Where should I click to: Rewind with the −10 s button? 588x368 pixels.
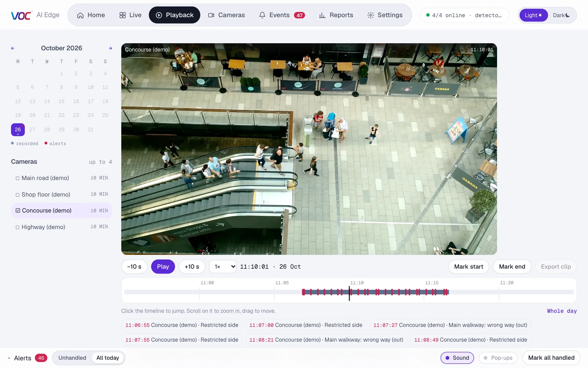click(134, 266)
